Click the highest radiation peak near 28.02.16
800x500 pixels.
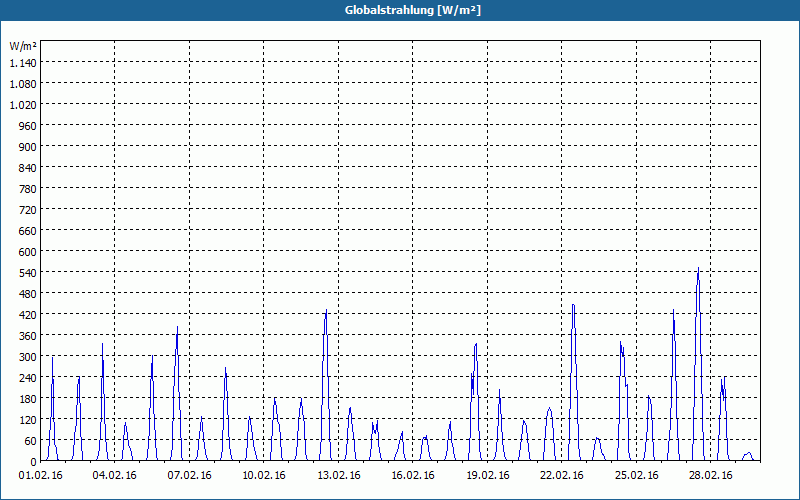pos(698,268)
